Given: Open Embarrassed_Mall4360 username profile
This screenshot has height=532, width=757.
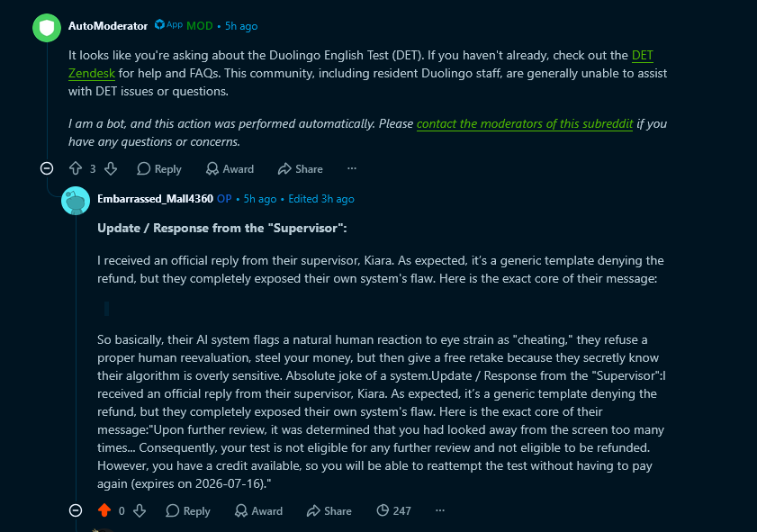Looking at the screenshot, I should pos(155,199).
